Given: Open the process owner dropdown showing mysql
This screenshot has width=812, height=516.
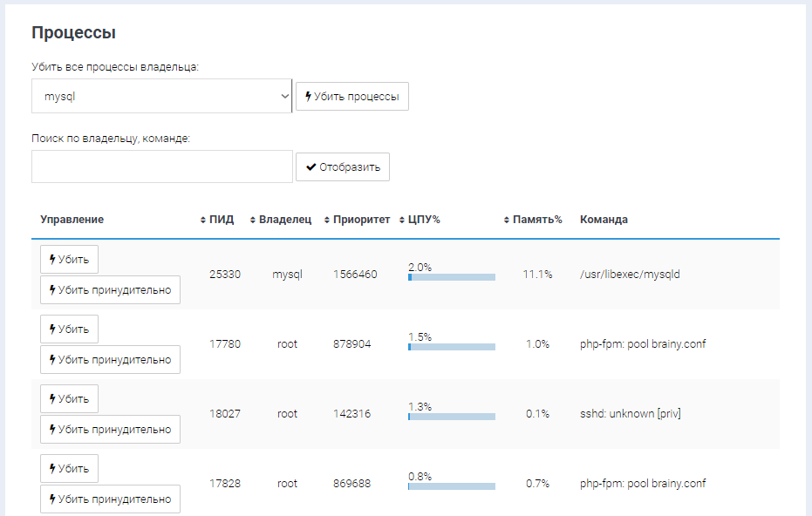Looking at the screenshot, I should pos(161,97).
